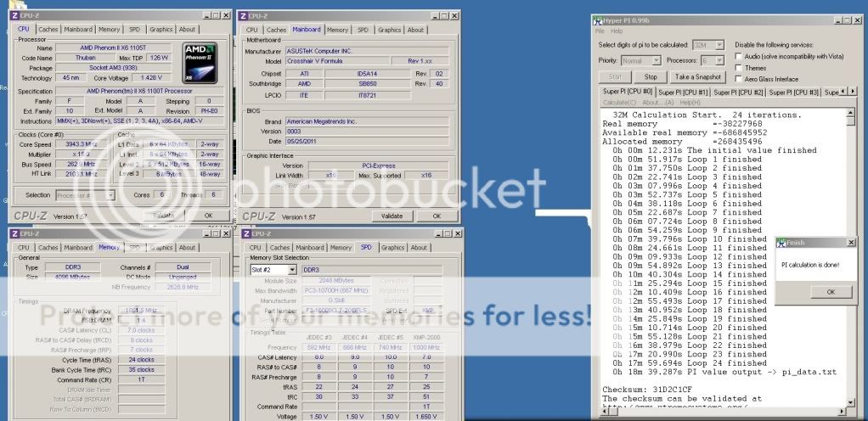Switch to the Super PI [CPU #2] tab
Screen dimensions: 868x421
738,93
